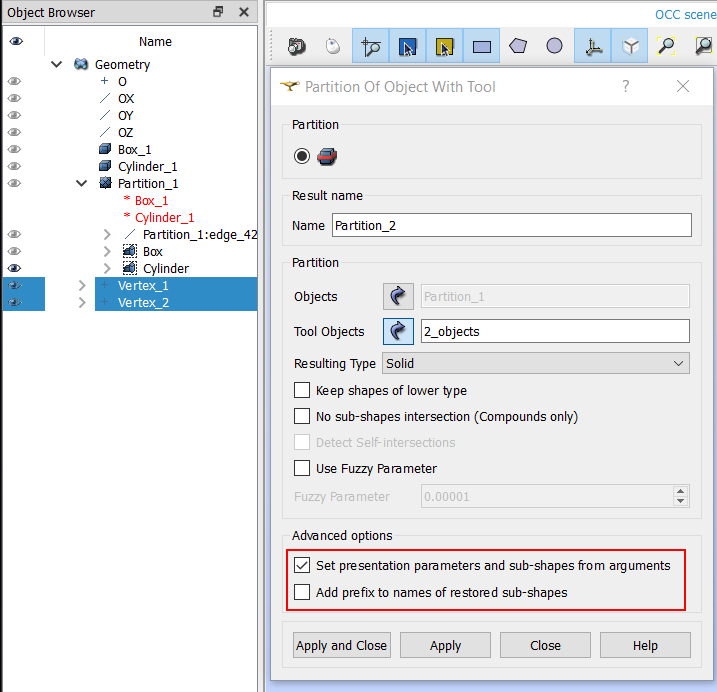Click Apply and Close button

(x=342, y=645)
